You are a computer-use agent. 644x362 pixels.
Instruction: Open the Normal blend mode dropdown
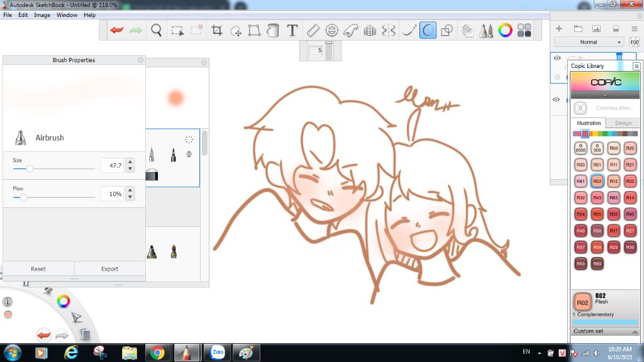(x=589, y=42)
